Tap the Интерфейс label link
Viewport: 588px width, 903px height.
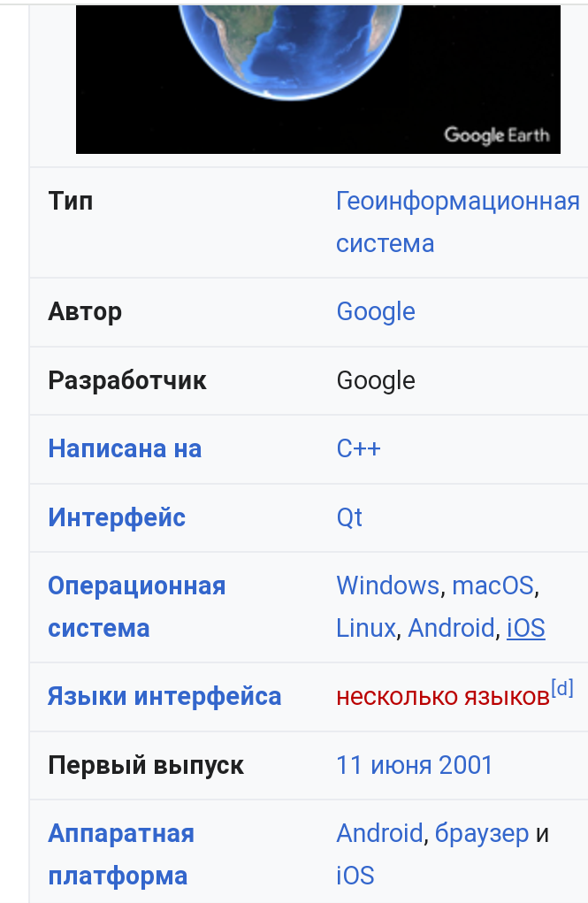(x=117, y=517)
